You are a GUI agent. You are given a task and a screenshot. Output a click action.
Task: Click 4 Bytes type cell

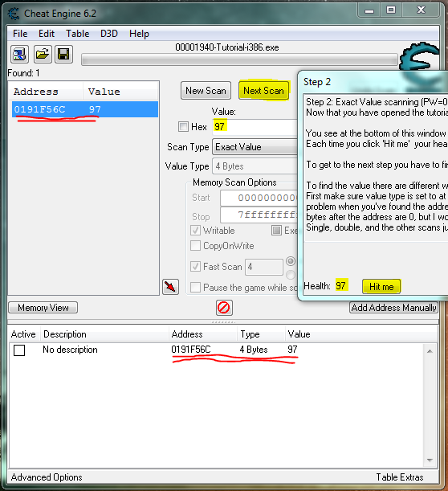254,350
